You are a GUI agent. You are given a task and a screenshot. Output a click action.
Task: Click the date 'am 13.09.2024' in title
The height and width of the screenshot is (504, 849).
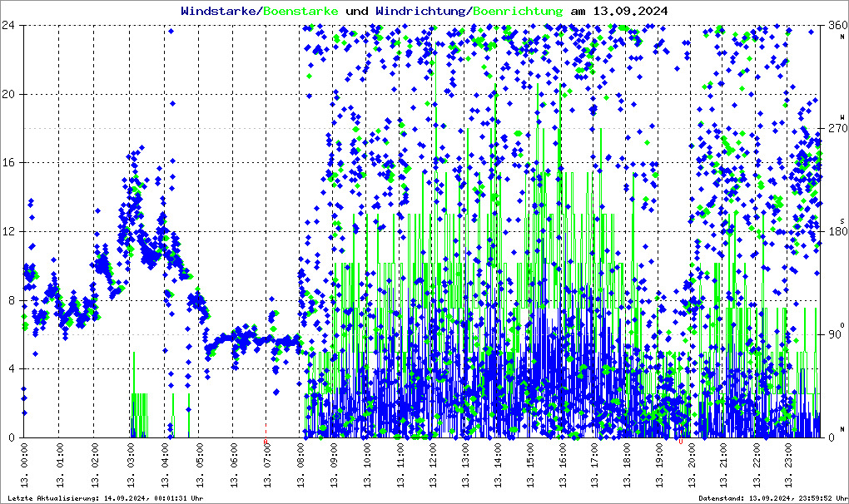[x=619, y=11]
